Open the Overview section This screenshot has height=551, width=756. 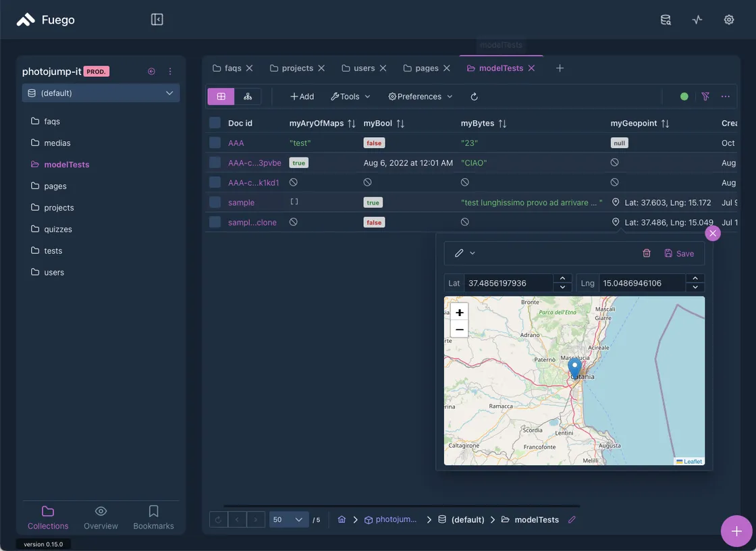[101, 518]
